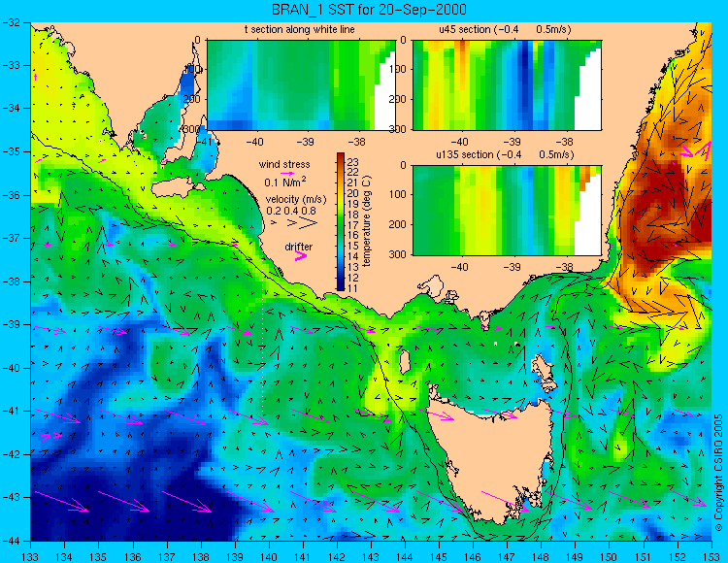Click the '0.2 0.4 0.8' velocity scale text
This screenshot has width=728, height=563.
(291, 211)
